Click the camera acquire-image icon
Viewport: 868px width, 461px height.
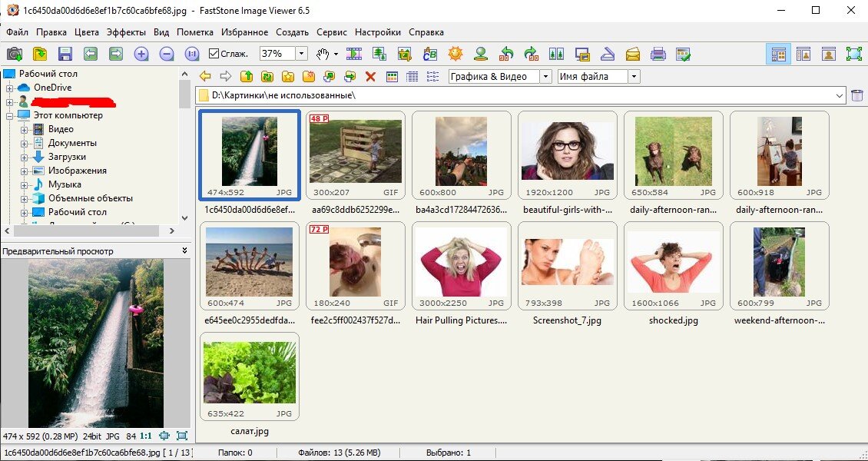[x=15, y=54]
